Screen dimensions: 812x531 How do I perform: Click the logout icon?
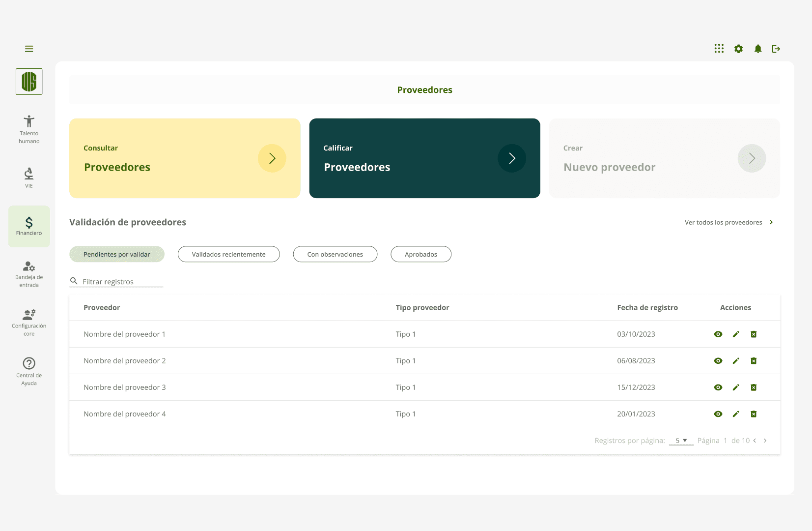pyautogui.click(x=776, y=49)
